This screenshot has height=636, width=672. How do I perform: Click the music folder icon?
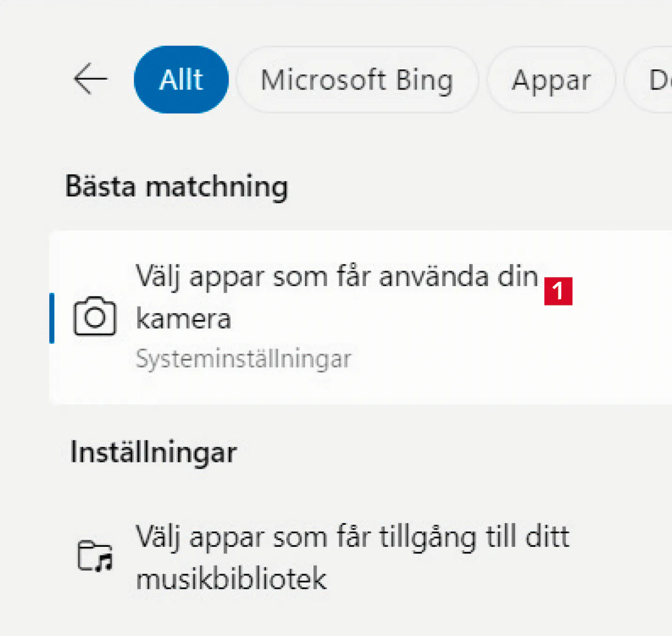(95, 556)
